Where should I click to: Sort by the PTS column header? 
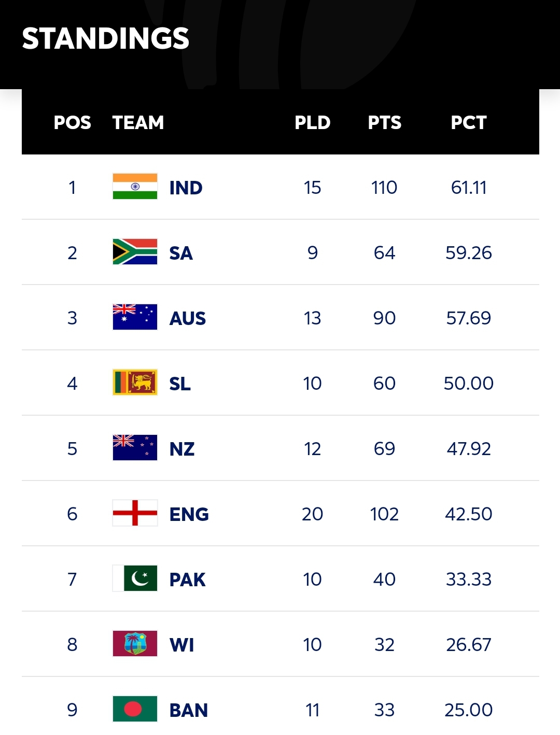point(385,122)
